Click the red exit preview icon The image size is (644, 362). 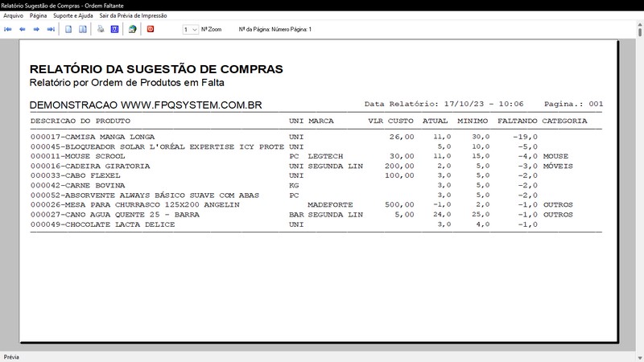tap(151, 29)
